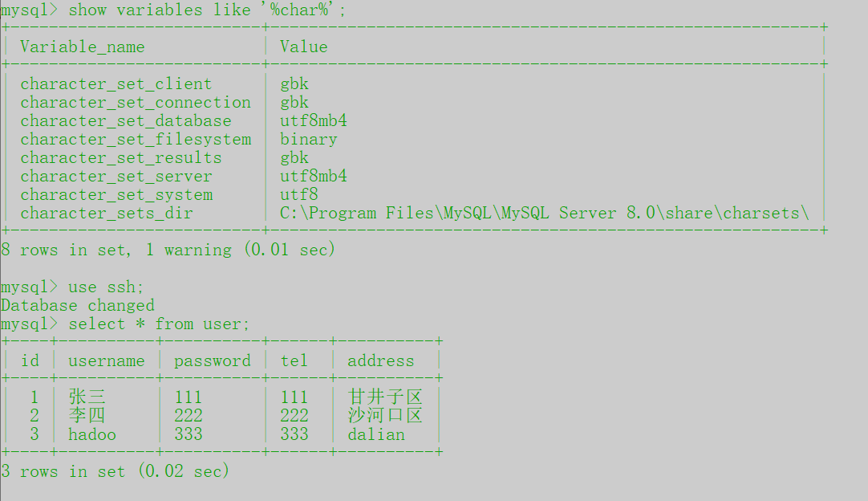Click the Variable_name column header
Image resolution: width=868 pixels, height=501 pixels.
coord(83,47)
